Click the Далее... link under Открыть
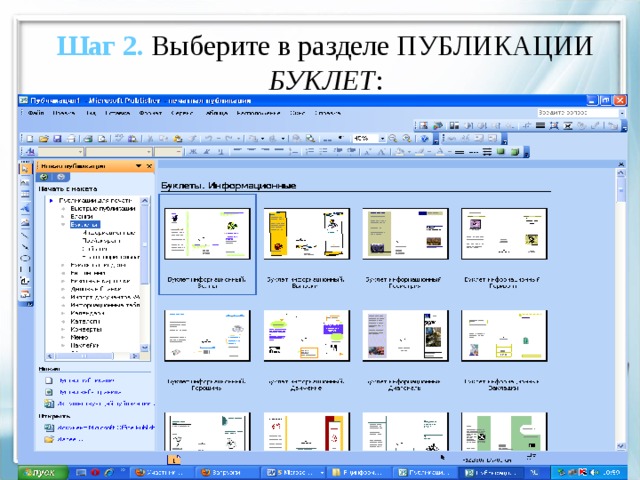The width and height of the screenshot is (640, 480). tap(69, 439)
